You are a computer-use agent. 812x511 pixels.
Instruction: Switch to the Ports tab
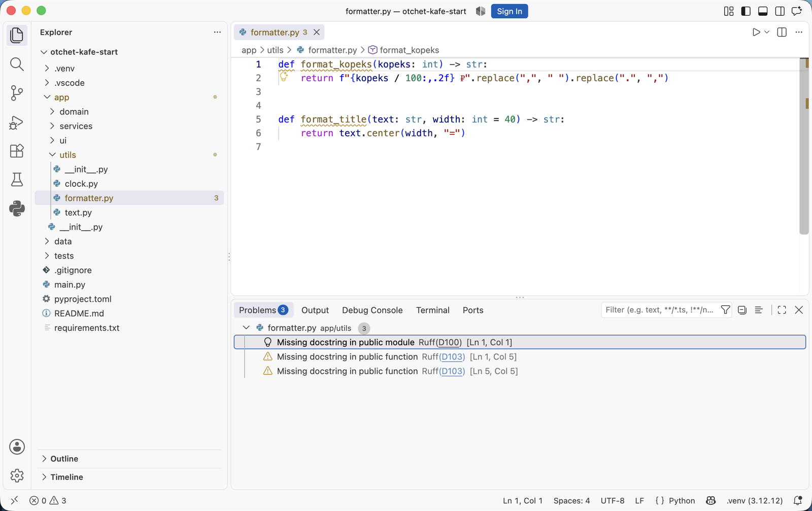point(473,310)
